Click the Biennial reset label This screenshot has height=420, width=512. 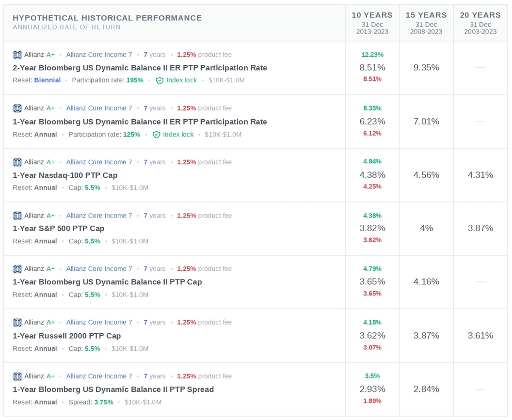47,80
